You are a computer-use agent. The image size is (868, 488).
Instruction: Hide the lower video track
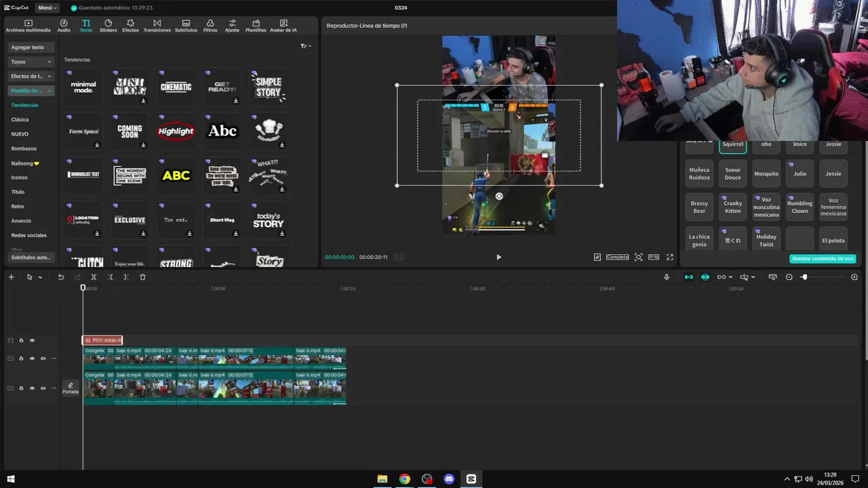click(32, 388)
